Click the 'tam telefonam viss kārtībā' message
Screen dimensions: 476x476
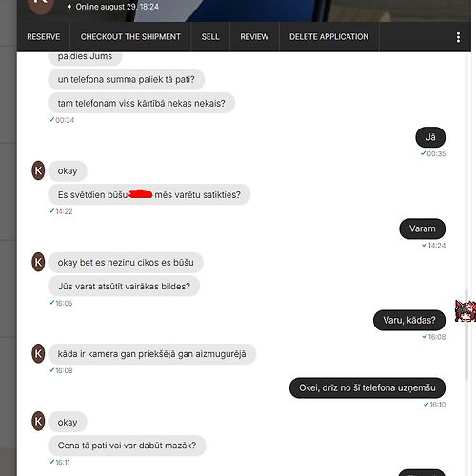141,103
